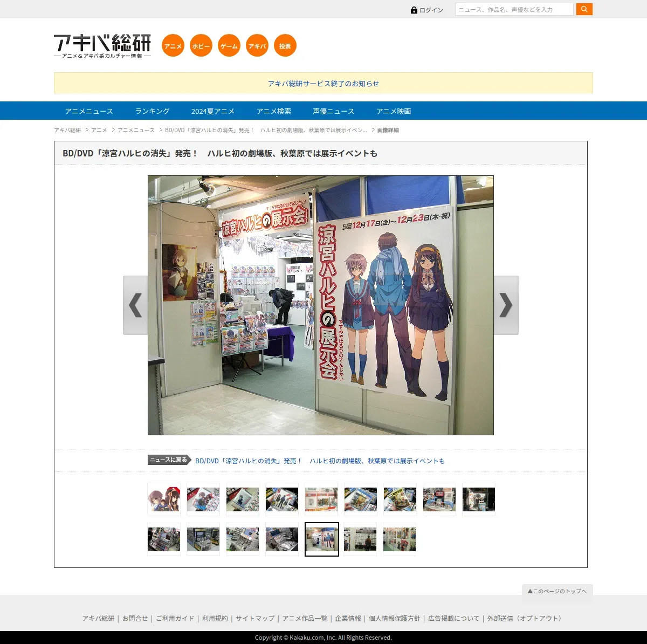Click the main exhibition photo
Image resolution: width=647 pixels, height=644 pixels.
pos(321,305)
